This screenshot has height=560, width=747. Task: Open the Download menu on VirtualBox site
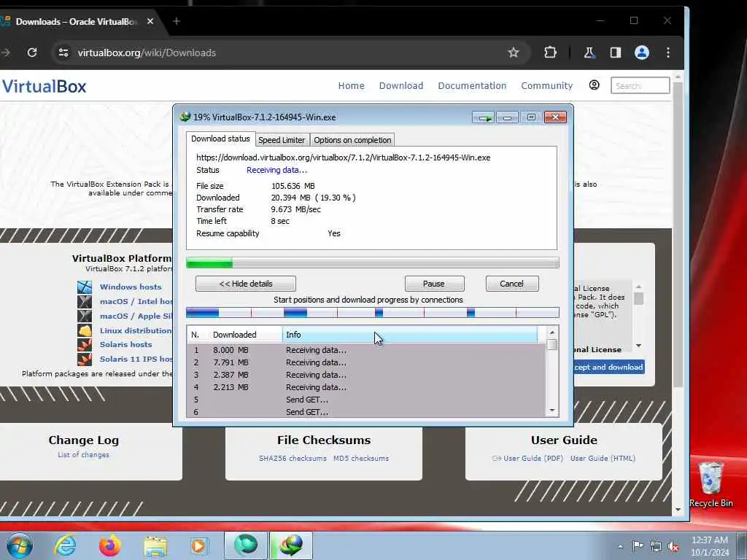tap(401, 86)
